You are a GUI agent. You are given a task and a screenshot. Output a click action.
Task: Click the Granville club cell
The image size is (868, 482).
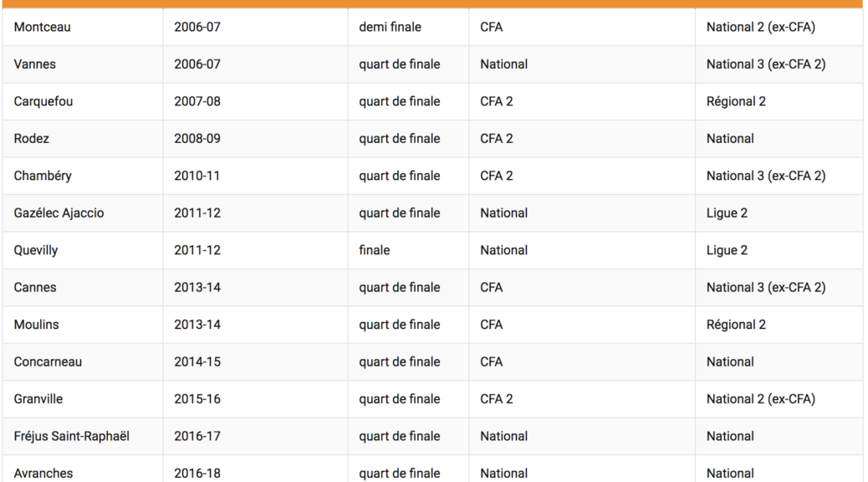tap(38, 399)
